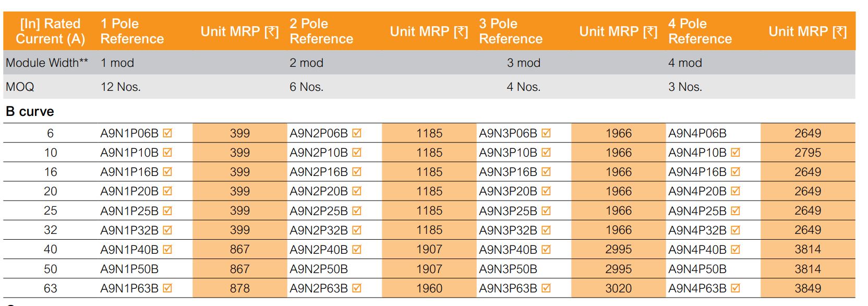
Task: Click the checkmark beside A9N4P63B
Action: [x=736, y=288]
